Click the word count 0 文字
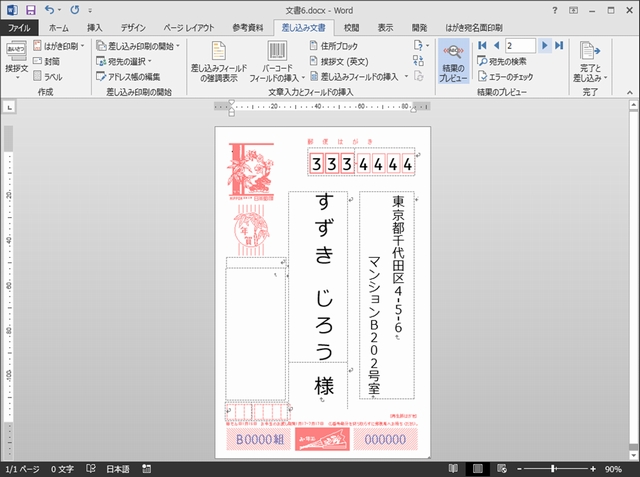The height and width of the screenshot is (477, 640). (x=62, y=469)
